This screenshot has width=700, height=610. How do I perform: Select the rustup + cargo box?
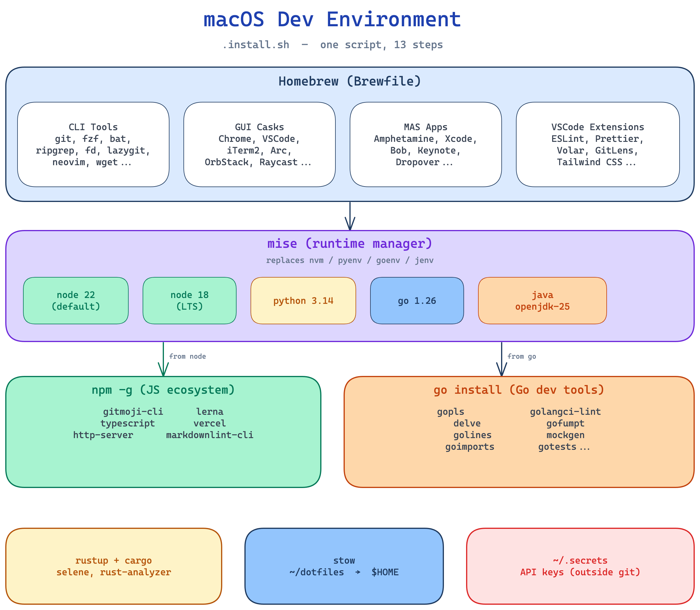[114, 566]
